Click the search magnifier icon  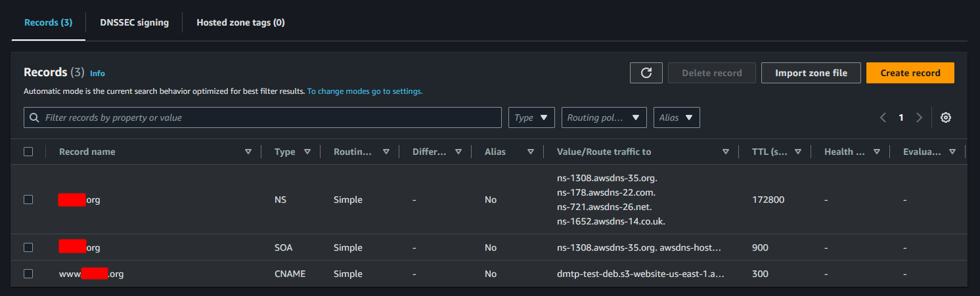pyautogui.click(x=35, y=117)
